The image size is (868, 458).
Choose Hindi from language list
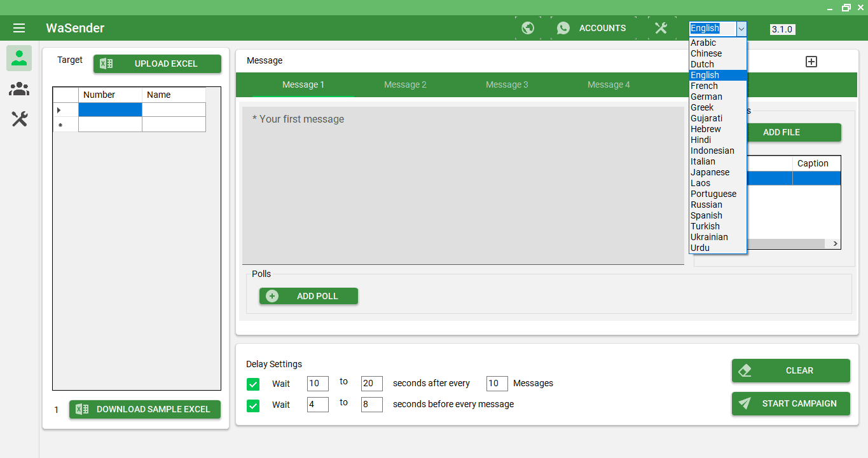718,140
